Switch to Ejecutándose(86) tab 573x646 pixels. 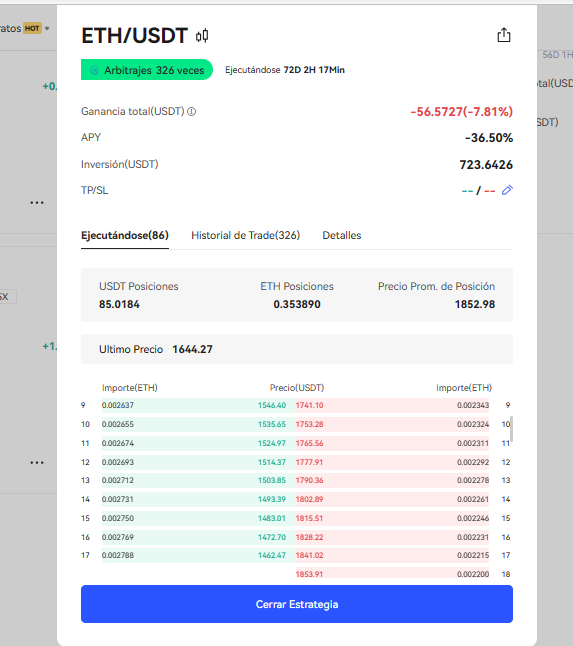tap(125, 235)
